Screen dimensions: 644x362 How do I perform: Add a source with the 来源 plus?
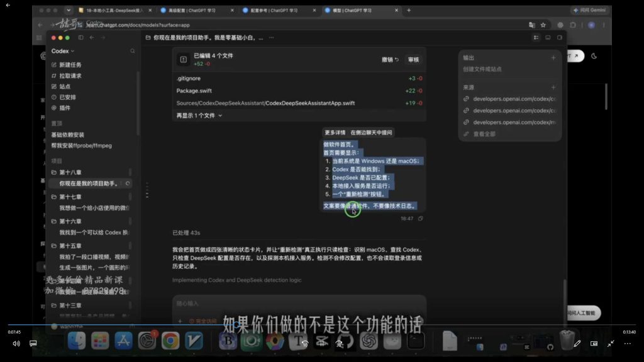(x=553, y=87)
